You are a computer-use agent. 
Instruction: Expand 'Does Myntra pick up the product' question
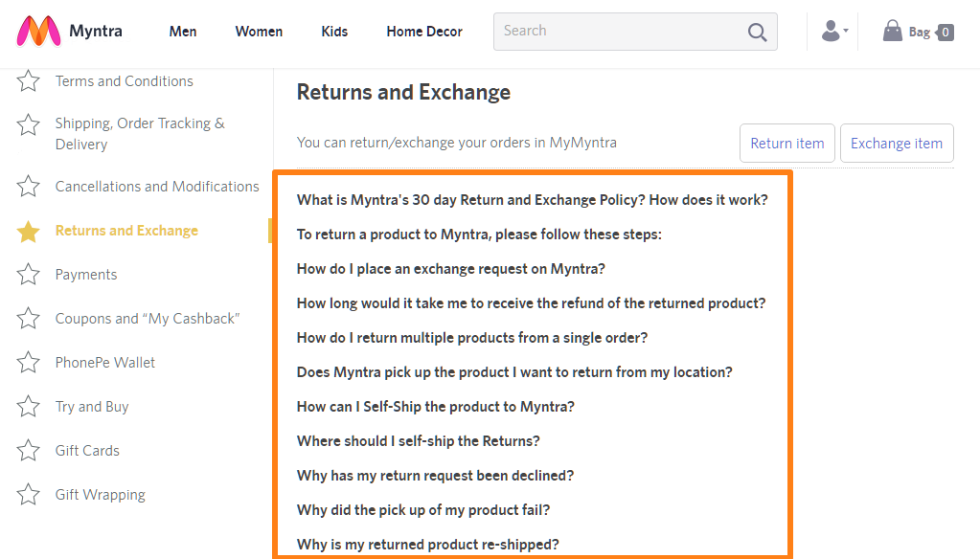tap(514, 372)
